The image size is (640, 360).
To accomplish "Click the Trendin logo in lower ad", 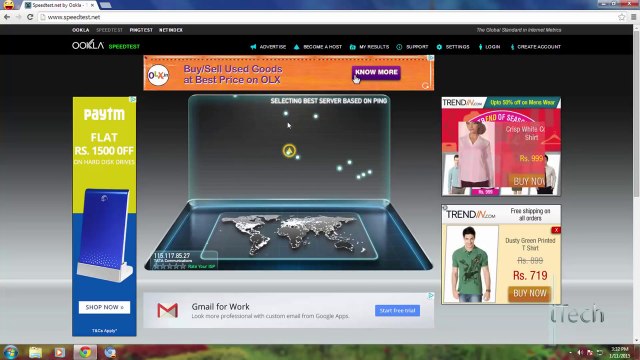I will 471,215.
